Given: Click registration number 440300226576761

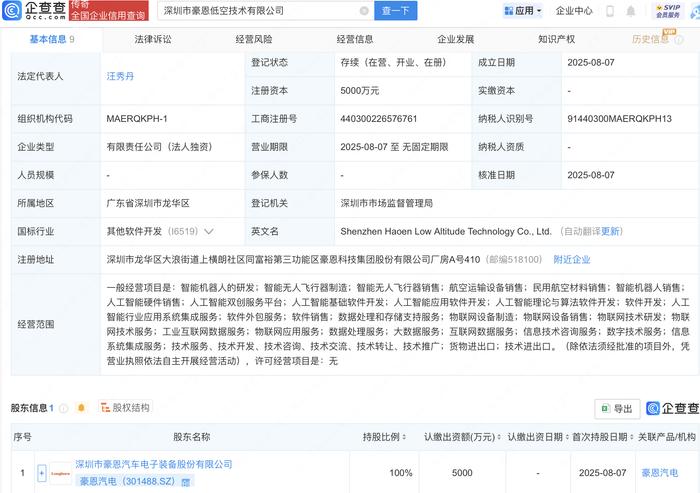Looking at the screenshot, I should coord(379,119).
